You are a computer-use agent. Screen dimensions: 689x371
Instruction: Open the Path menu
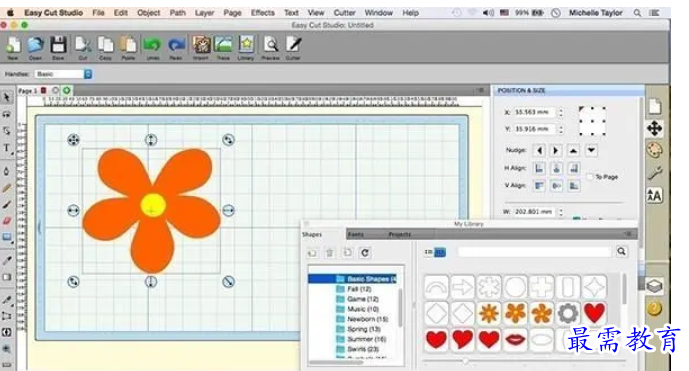tap(178, 13)
